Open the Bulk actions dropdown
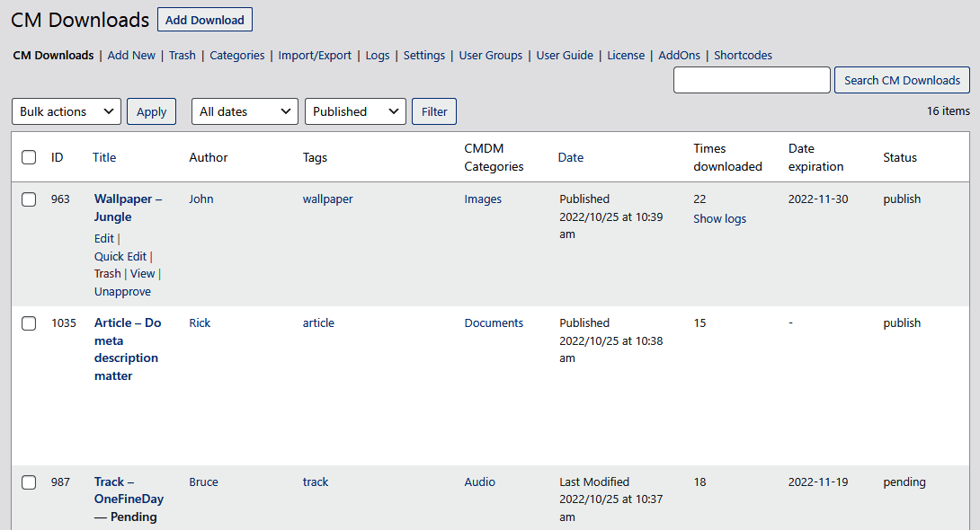 point(67,111)
